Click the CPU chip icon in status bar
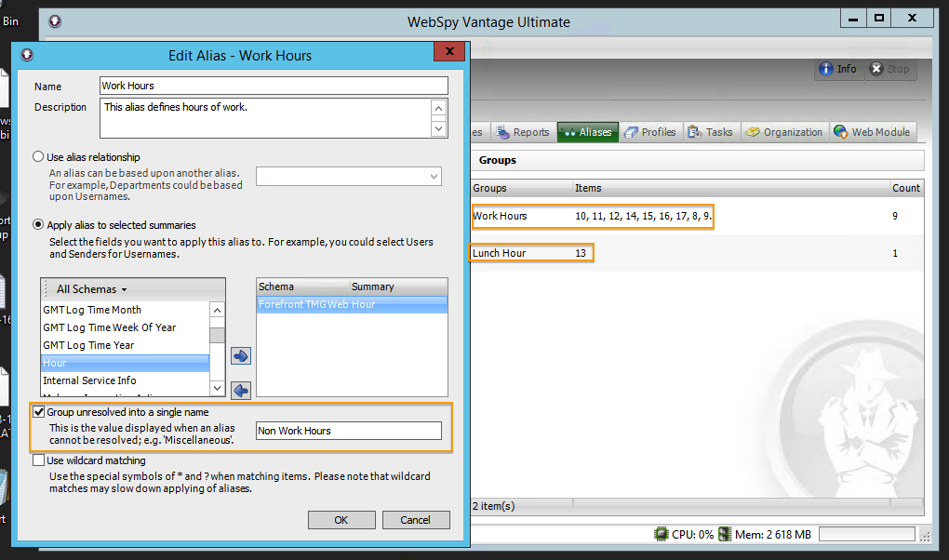The height and width of the screenshot is (560, 949). [662, 534]
